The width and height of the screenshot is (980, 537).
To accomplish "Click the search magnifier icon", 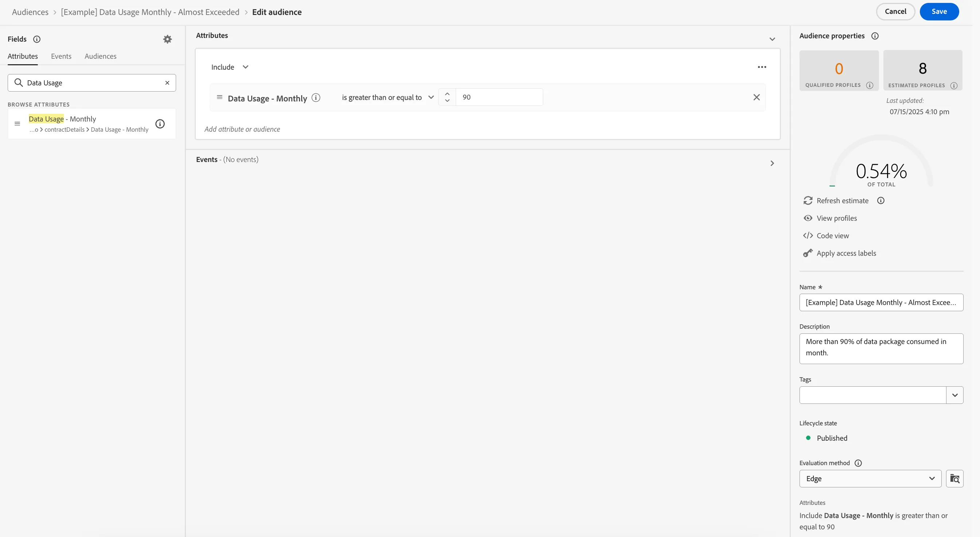I will pyautogui.click(x=18, y=82).
